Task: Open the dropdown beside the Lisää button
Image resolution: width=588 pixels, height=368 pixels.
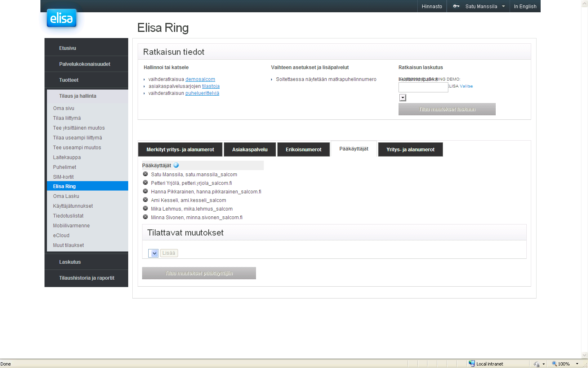Action: (154, 253)
